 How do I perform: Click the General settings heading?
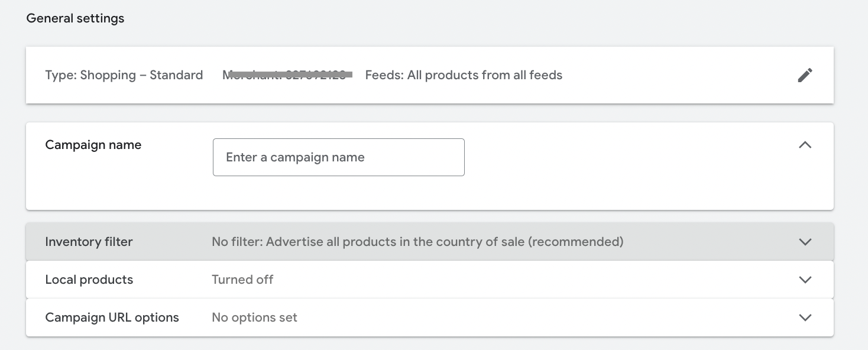tap(75, 18)
